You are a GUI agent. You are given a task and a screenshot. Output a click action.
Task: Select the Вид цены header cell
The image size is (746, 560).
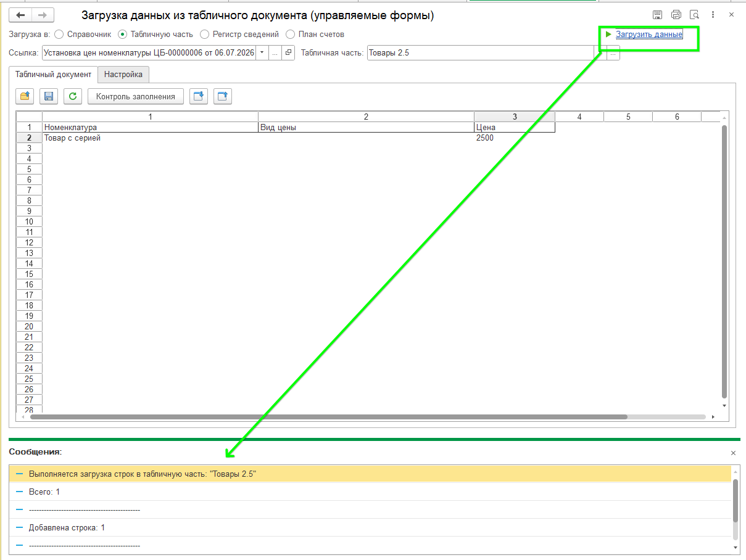pos(366,128)
